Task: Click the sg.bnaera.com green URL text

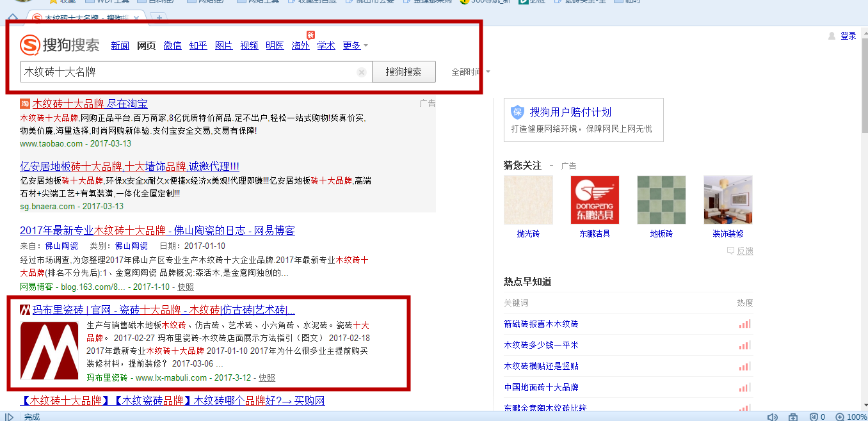Action: click(x=47, y=207)
